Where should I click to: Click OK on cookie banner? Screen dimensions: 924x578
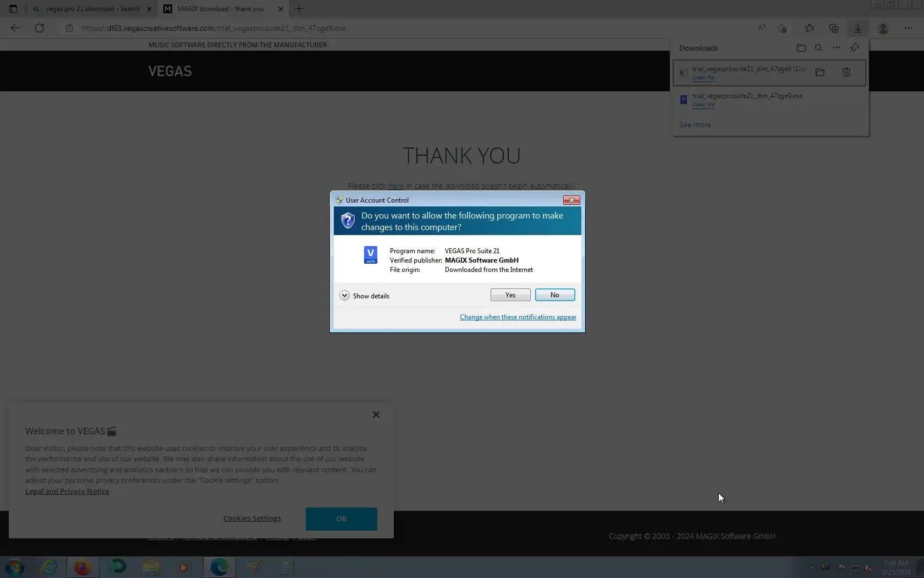coord(342,519)
